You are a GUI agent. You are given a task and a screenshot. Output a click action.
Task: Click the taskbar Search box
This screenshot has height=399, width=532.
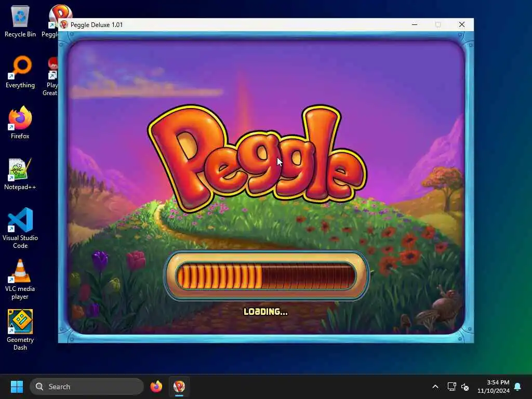(x=87, y=387)
